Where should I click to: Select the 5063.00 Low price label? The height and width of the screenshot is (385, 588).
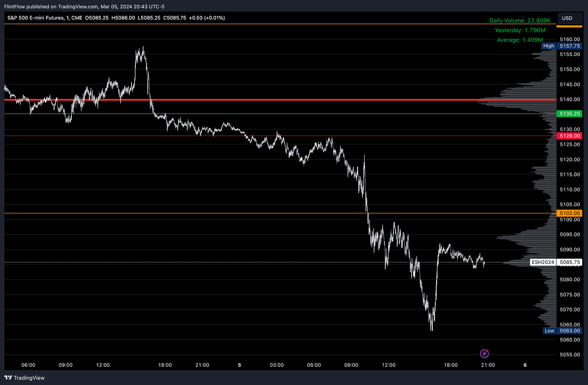[x=569, y=331]
